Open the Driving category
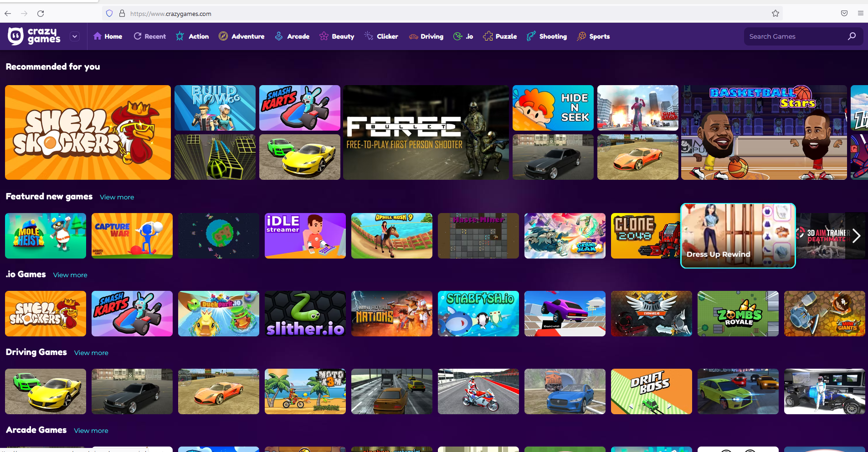 point(426,36)
